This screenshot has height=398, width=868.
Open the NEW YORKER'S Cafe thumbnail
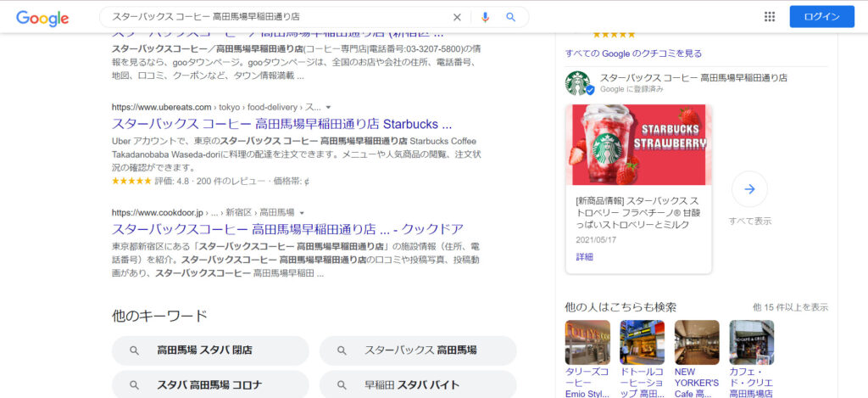pyautogui.click(x=697, y=342)
